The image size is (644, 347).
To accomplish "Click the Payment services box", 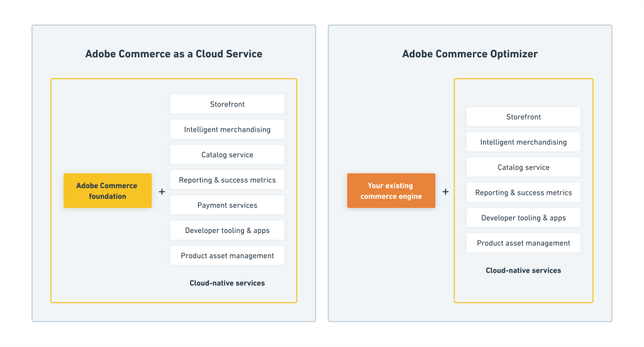I will click(x=227, y=205).
